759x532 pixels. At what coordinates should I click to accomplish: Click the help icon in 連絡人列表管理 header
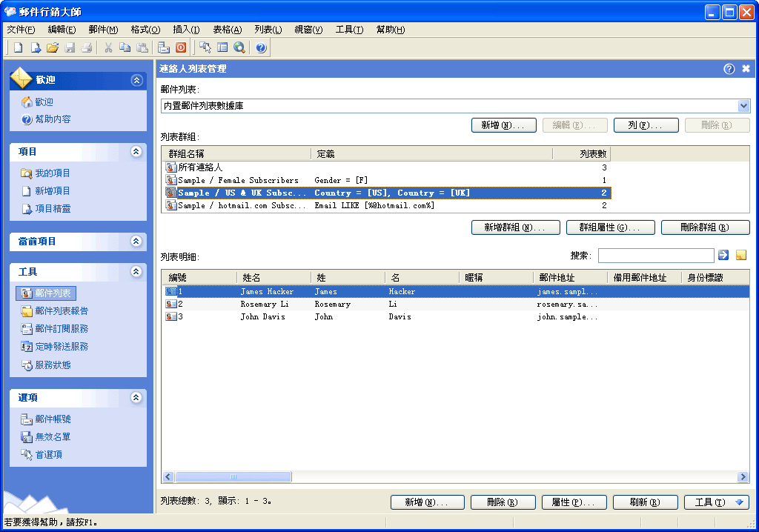click(729, 69)
